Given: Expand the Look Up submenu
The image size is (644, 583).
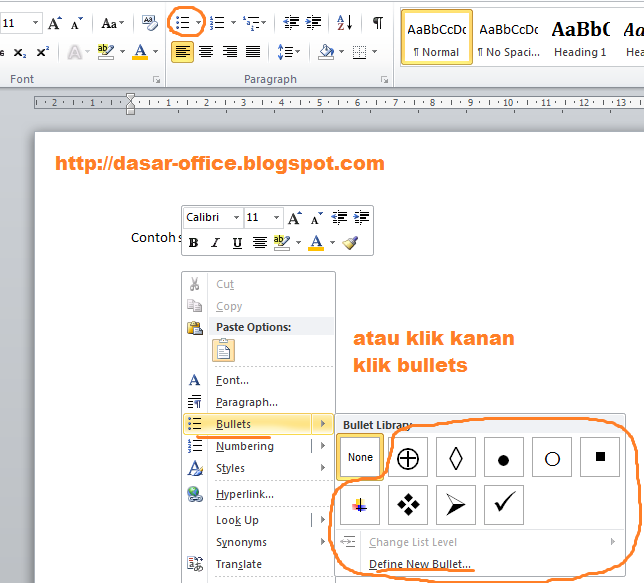Looking at the screenshot, I should [x=323, y=520].
